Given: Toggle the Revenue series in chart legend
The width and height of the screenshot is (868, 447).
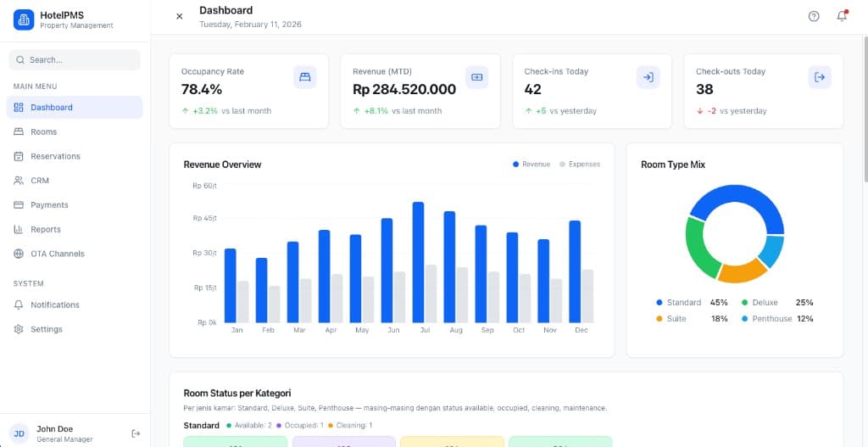Looking at the screenshot, I should 531,165.
